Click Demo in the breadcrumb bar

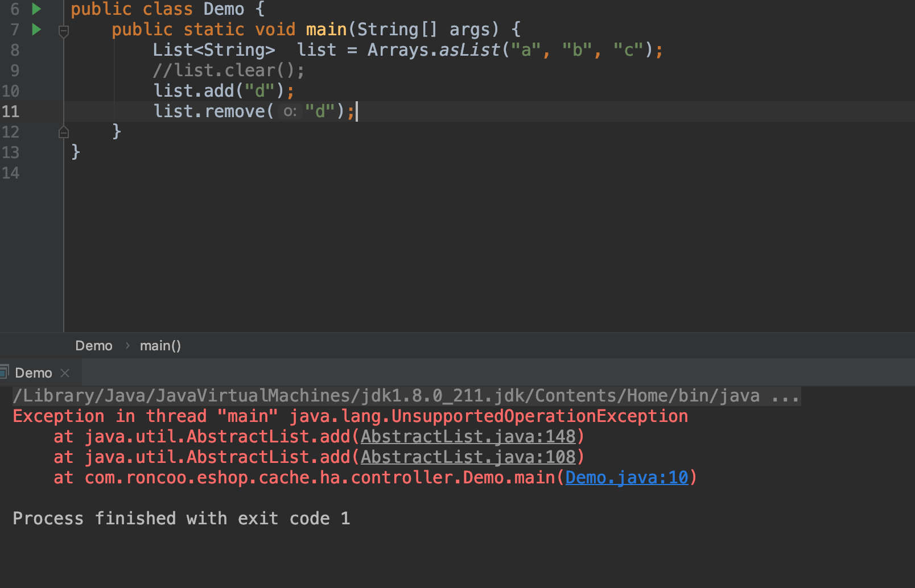[x=94, y=346]
